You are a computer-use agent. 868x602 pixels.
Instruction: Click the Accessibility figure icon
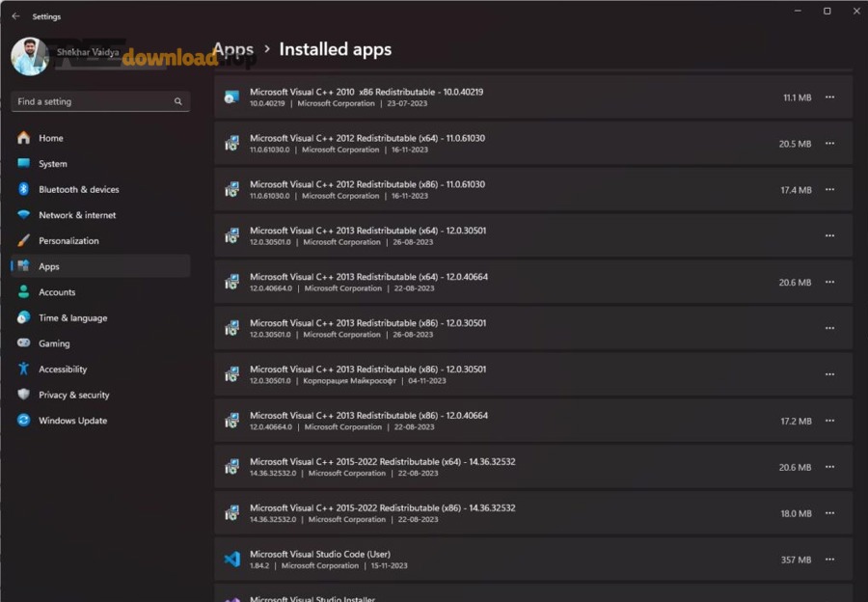click(23, 369)
